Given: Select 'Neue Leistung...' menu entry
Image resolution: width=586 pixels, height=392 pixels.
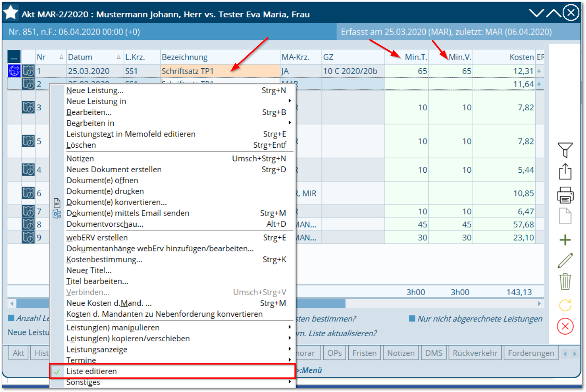Looking at the screenshot, I should click(x=172, y=90).
